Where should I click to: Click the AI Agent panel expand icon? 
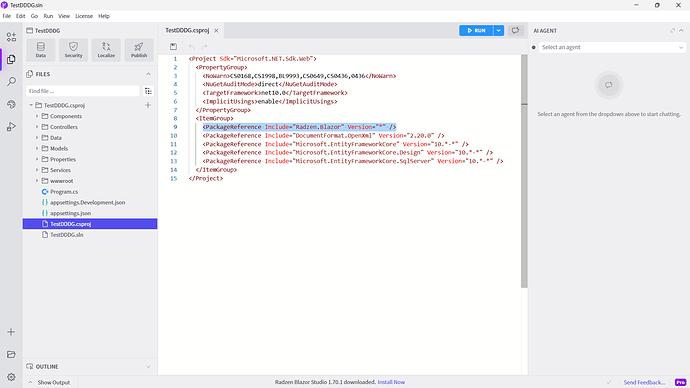[672, 31]
